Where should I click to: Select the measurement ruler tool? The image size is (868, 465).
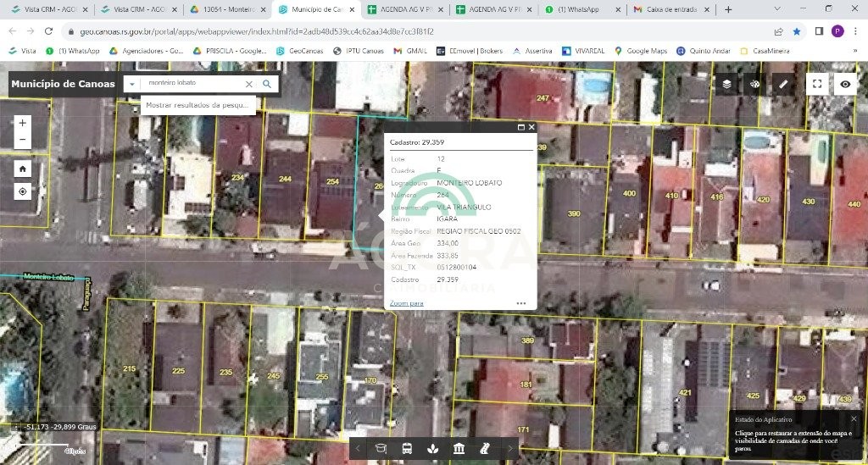[x=782, y=84]
